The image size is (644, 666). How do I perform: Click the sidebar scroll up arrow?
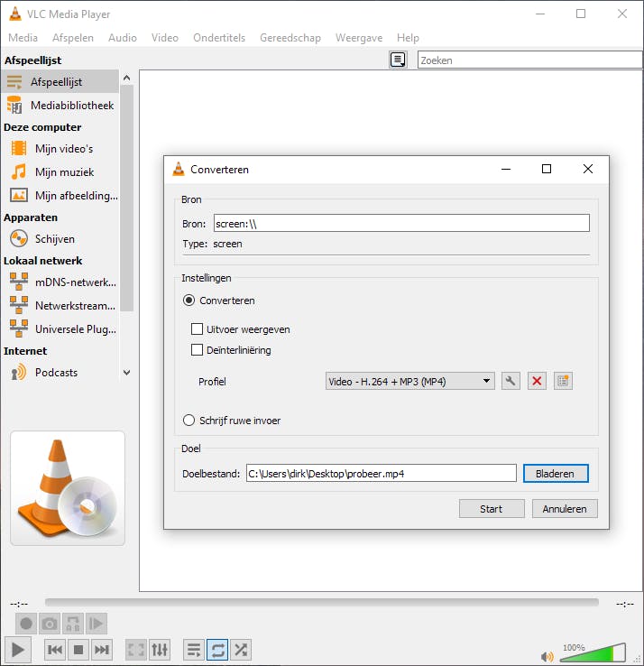[126, 78]
